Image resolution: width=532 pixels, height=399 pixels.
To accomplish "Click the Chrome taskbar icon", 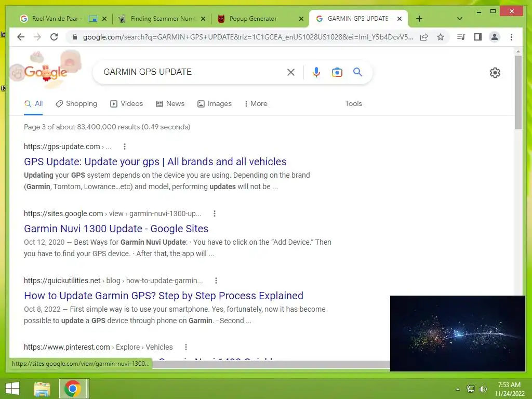I will 72,389.
